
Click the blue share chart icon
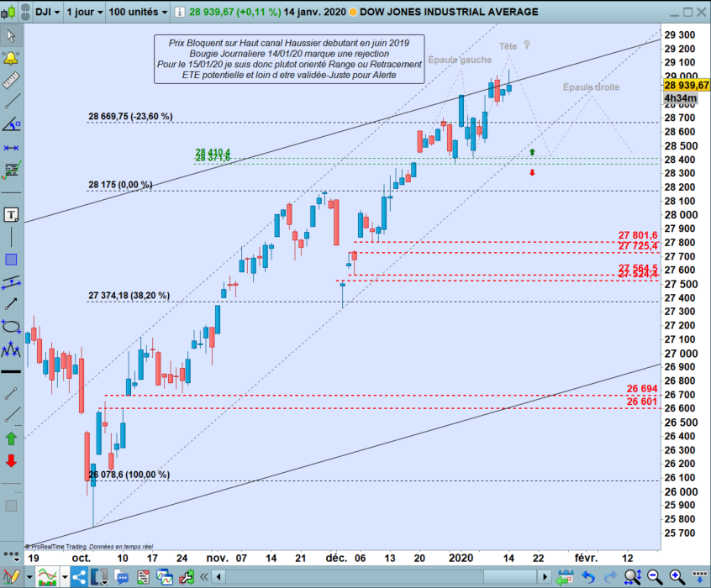pos(79,577)
